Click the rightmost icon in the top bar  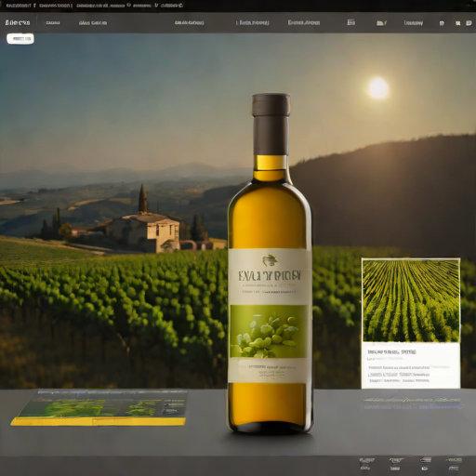pos(469,23)
